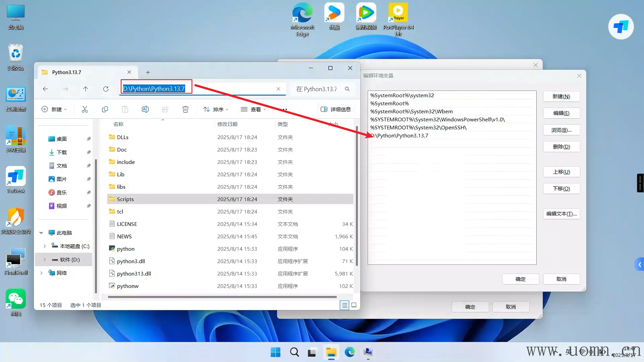Click the Rename icon in toolbar

coord(145,109)
